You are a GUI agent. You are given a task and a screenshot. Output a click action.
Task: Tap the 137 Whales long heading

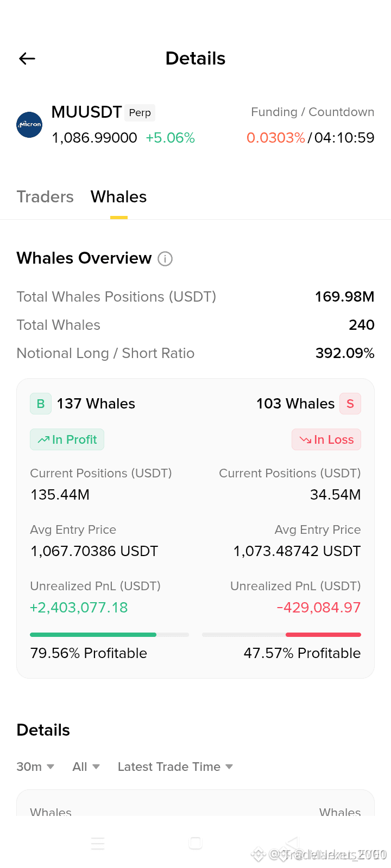(x=96, y=404)
